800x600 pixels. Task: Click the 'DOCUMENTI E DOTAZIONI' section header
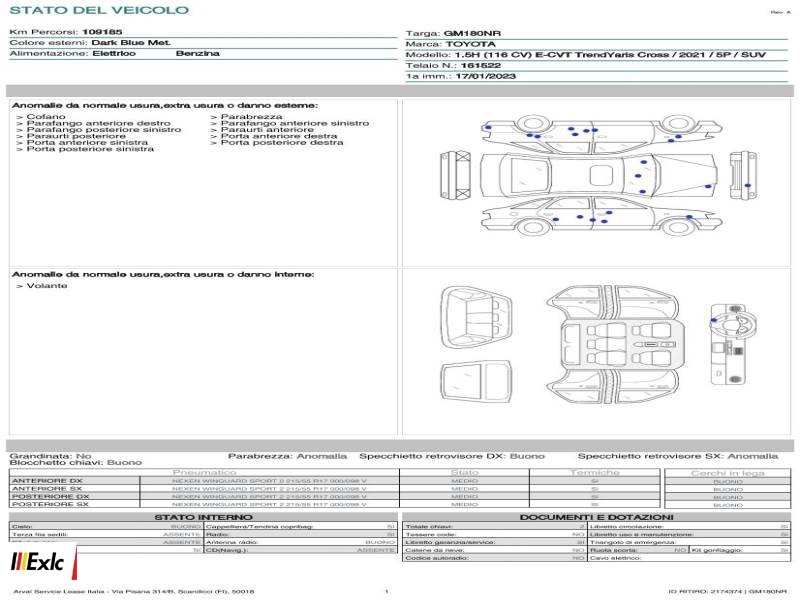596,517
